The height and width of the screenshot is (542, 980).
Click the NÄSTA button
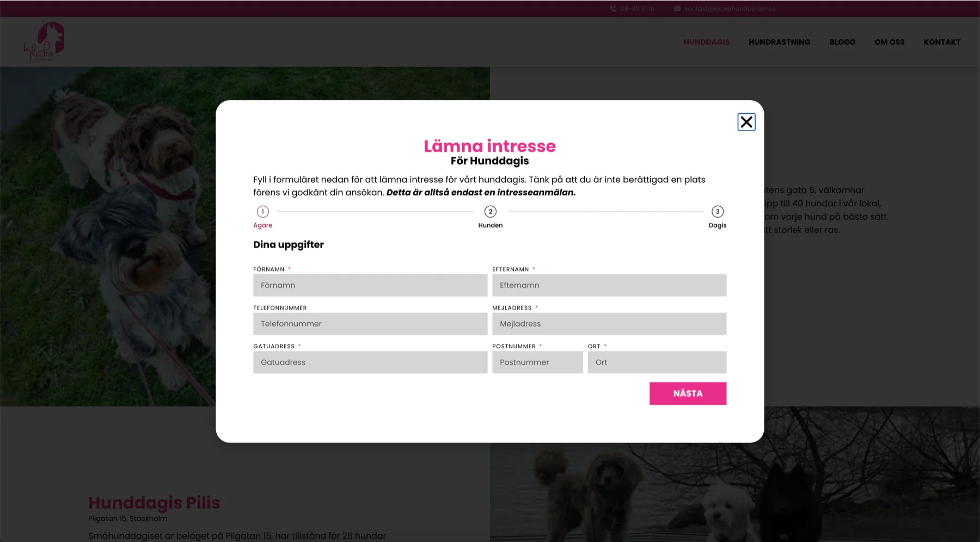(688, 393)
